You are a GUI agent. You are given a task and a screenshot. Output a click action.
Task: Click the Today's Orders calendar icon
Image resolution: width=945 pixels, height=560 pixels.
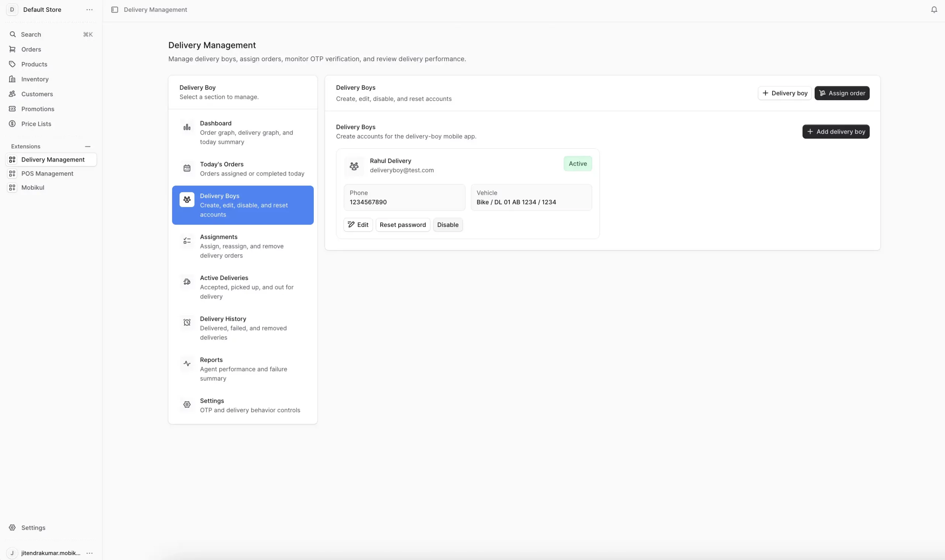187,168
